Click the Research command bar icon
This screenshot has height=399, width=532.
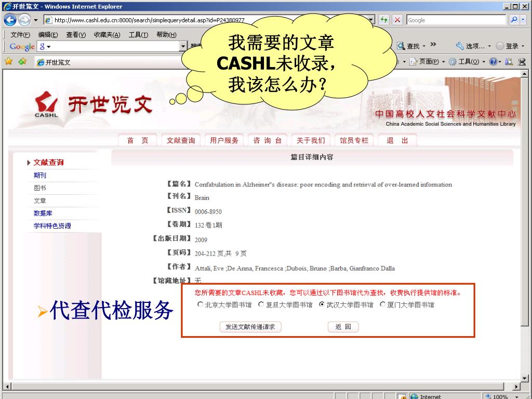(509, 62)
